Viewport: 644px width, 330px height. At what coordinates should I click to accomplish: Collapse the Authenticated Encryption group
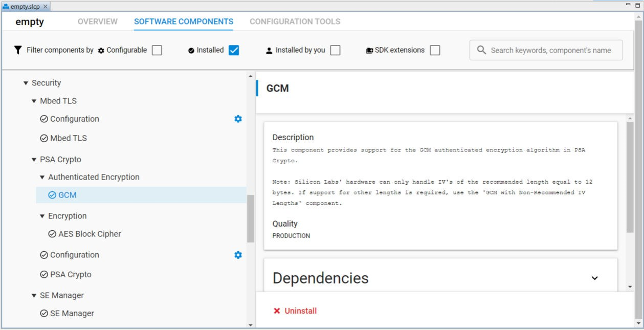click(x=41, y=177)
